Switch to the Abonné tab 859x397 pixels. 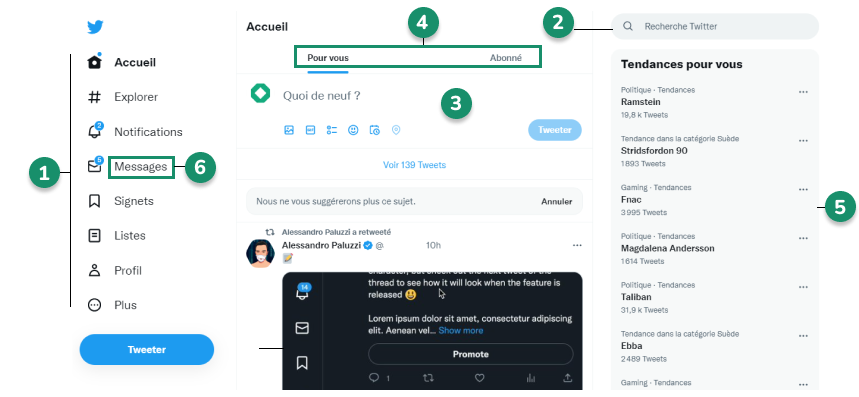coord(506,57)
